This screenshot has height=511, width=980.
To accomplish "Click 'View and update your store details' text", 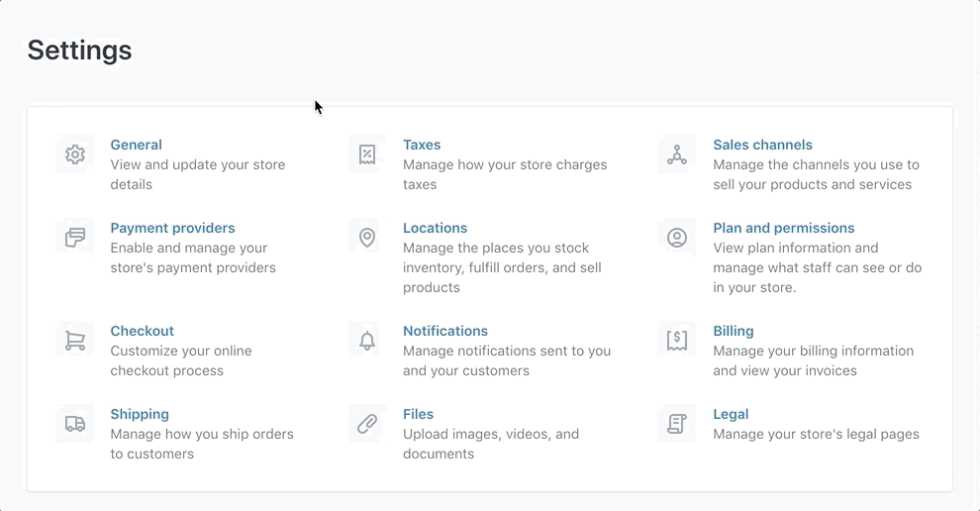I will click(198, 174).
